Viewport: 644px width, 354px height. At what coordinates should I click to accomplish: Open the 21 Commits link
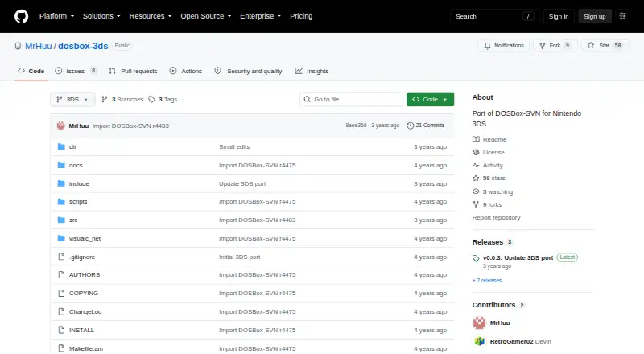click(426, 126)
